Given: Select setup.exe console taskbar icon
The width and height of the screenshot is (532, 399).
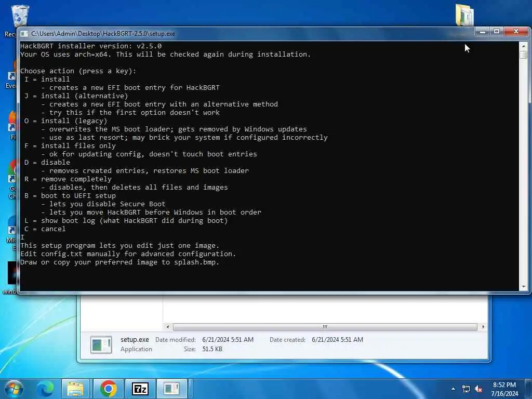Looking at the screenshot, I should 171,389.
